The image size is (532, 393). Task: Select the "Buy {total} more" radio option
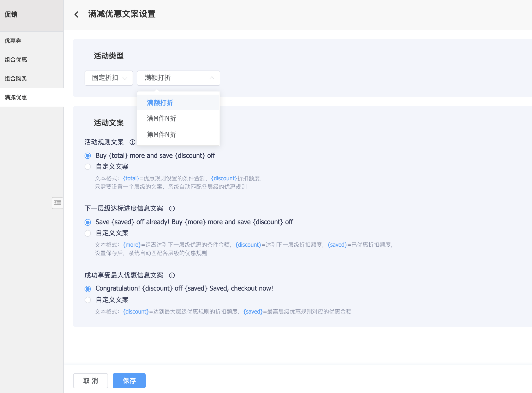coord(88,156)
